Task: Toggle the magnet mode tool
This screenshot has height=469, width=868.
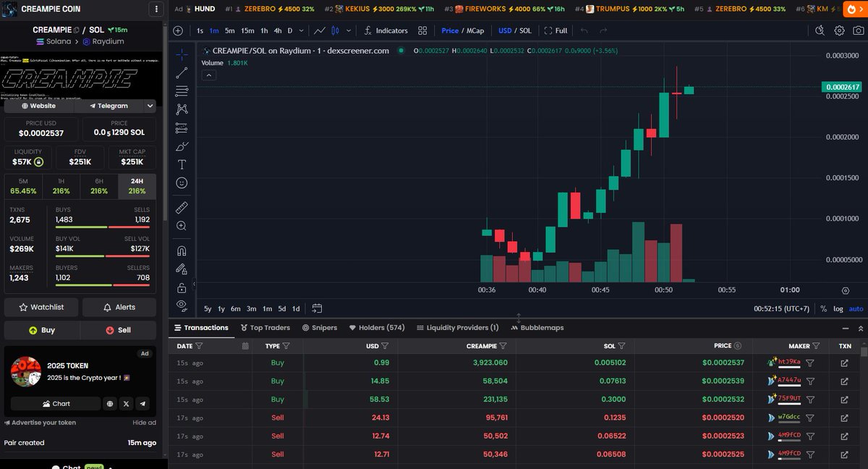Action: pyautogui.click(x=182, y=250)
